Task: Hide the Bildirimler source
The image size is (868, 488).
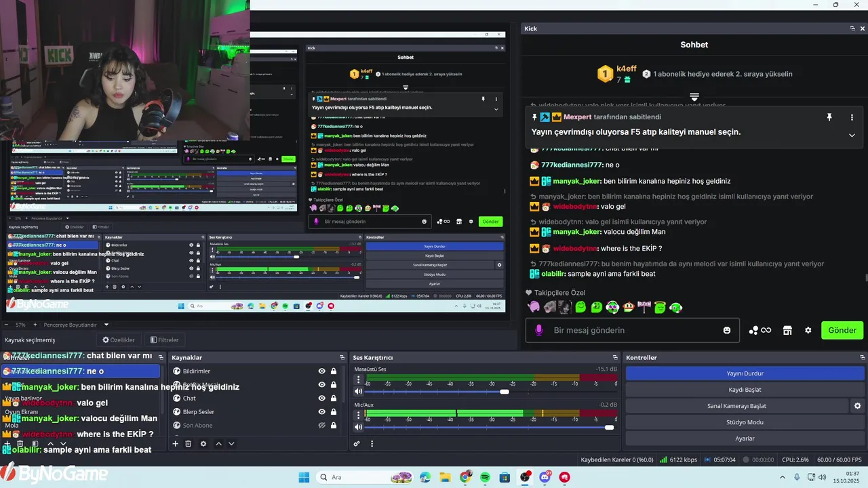Action: [x=322, y=371]
